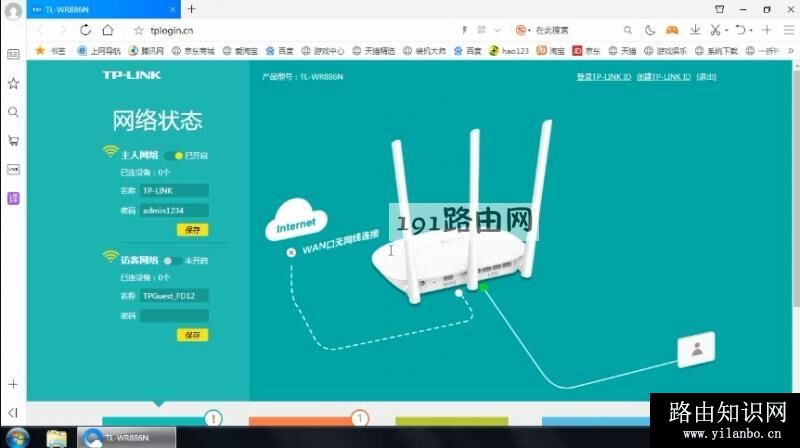
Task: Click the lightning speed-mode icon in address bar
Action: [x=464, y=30]
